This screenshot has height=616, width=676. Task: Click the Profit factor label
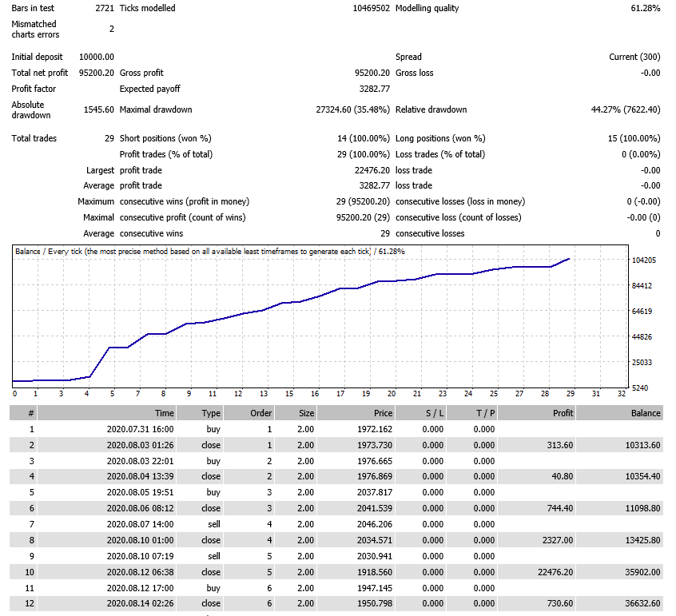pyautogui.click(x=34, y=89)
